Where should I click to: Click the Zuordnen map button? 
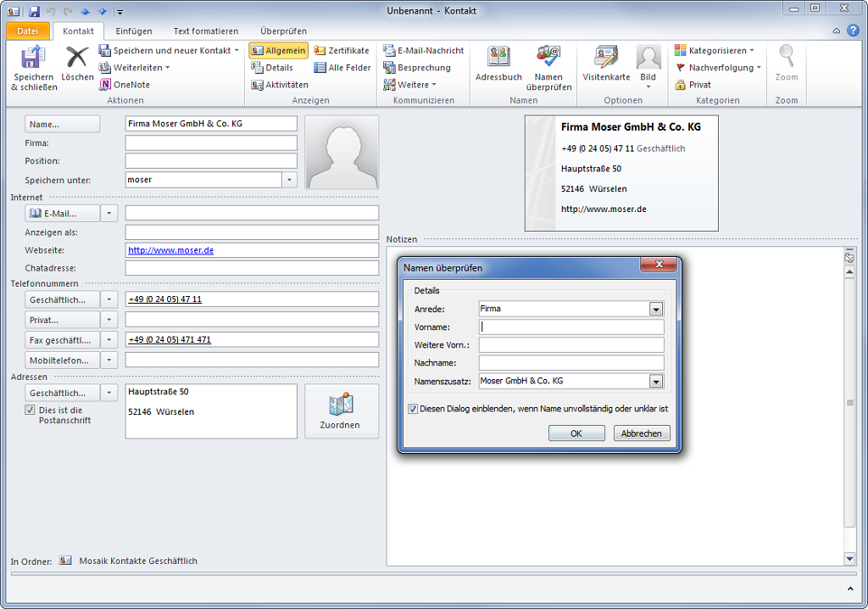click(x=342, y=411)
